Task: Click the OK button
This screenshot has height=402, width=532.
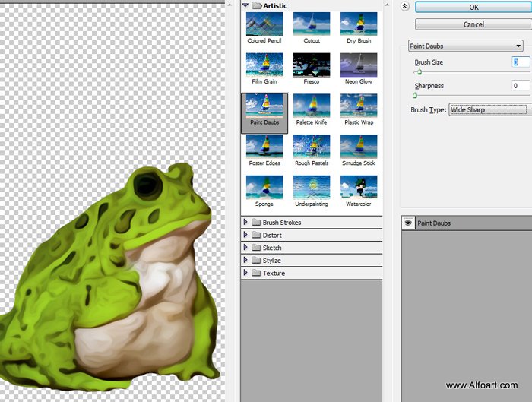Action: tap(473, 7)
